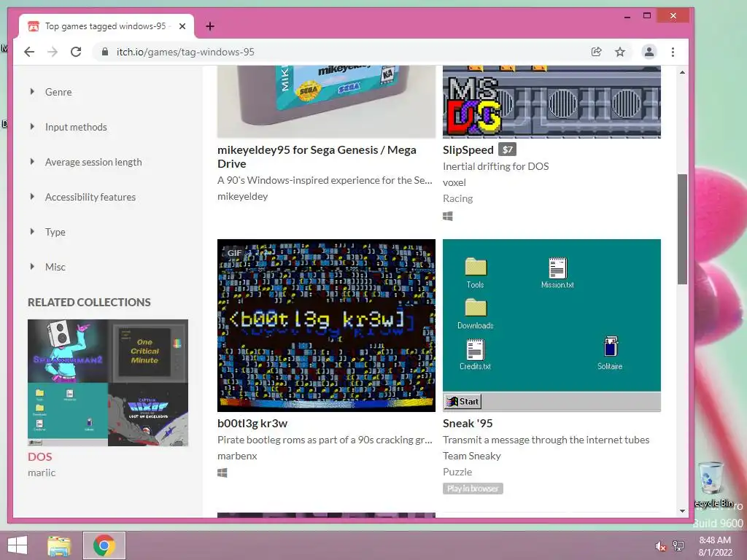Click the itch.io favicon on the tab
747x560 pixels.
34,26
